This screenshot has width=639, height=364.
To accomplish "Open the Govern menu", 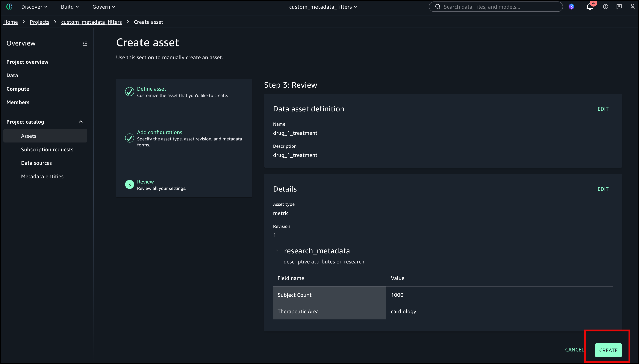I will pyautogui.click(x=104, y=7).
